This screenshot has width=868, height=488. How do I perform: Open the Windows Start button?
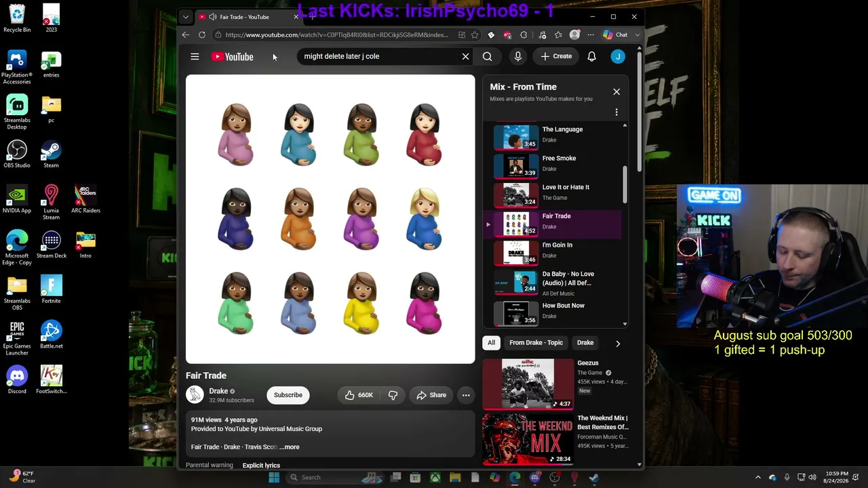[274, 477]
